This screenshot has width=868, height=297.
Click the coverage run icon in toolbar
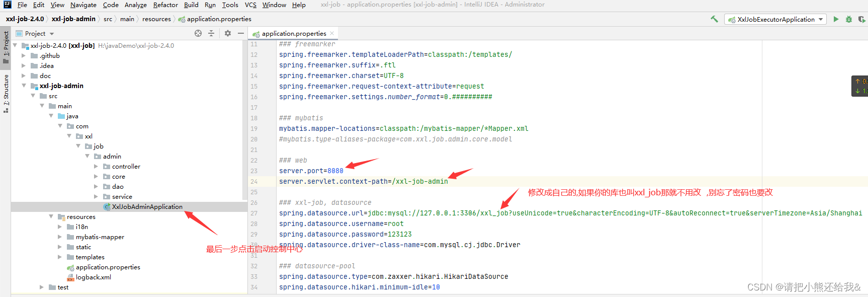pos(862,19)
